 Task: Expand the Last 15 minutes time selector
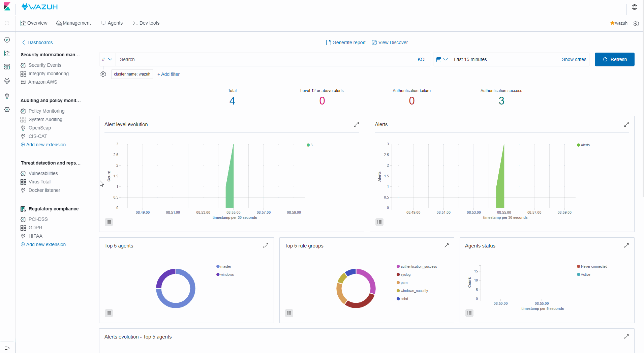pos(470,59)
